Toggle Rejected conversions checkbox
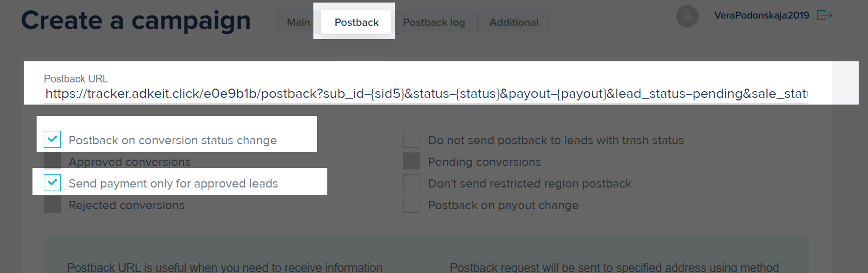The width and height of the screenshot is (868, 273). (52, 204)
